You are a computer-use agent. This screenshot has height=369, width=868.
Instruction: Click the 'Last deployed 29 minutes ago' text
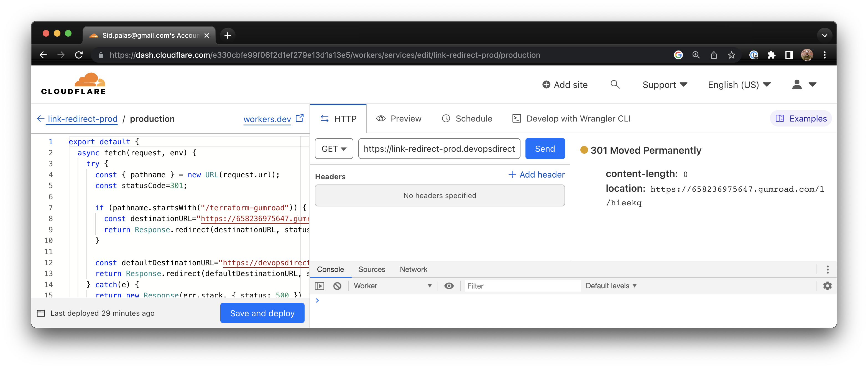click(103, 313)
